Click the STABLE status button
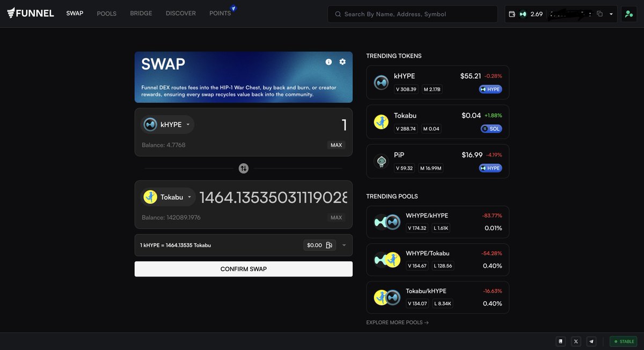 624,341
